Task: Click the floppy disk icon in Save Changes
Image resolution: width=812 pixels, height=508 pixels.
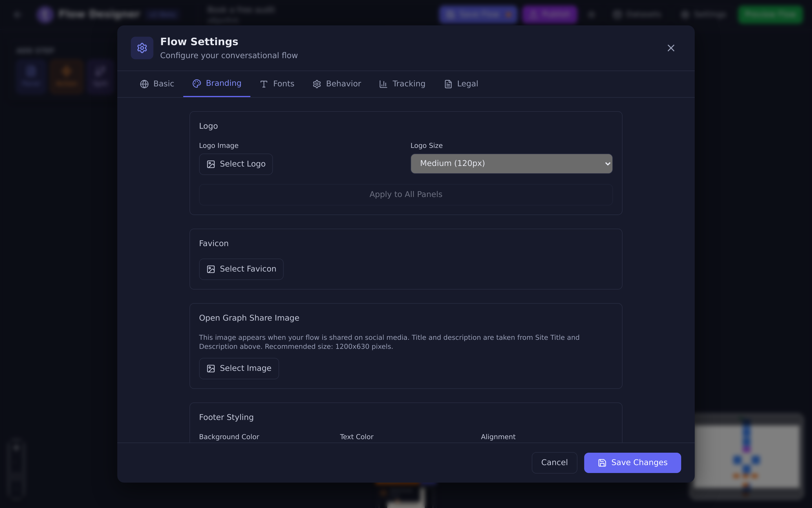Action: pyautogui.click(x=602, y=463)
